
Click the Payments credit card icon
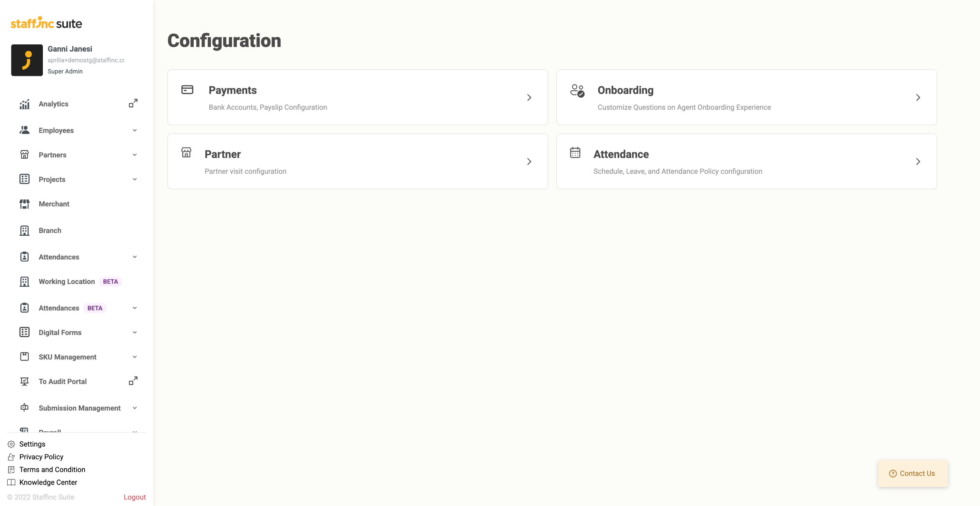[187, 90]
